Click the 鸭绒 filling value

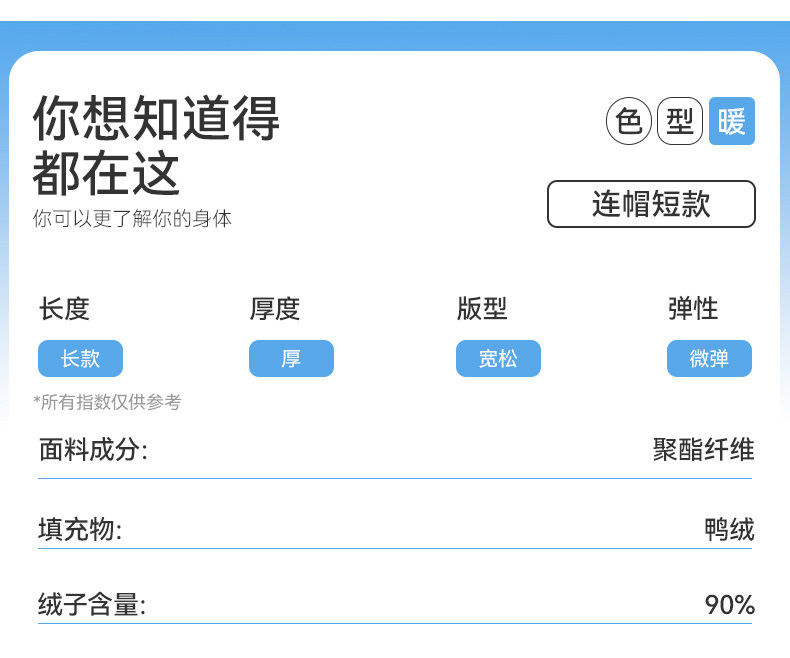[x=729, y=529]
